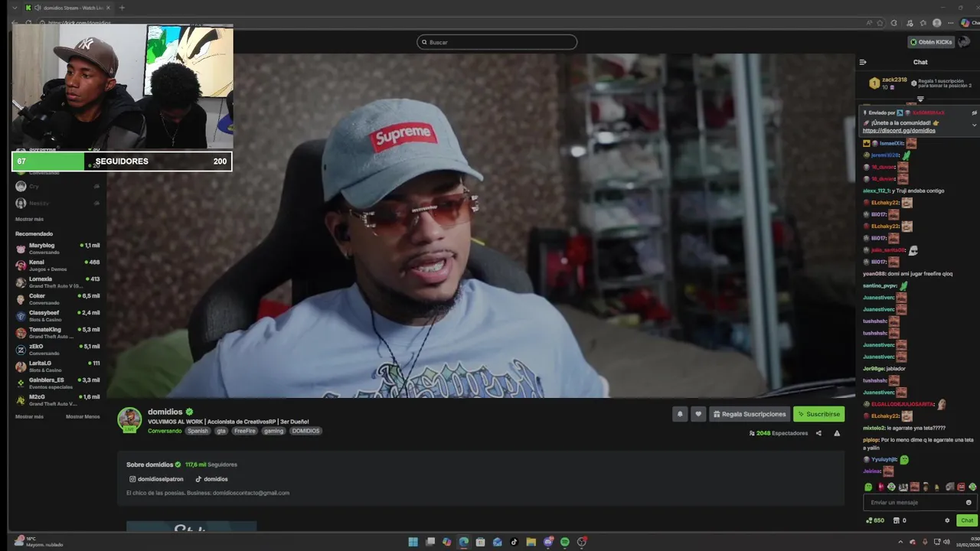Screen dimensions: 980x551
Task: Click the green Chat send button
Action: (x=967, y=520)
